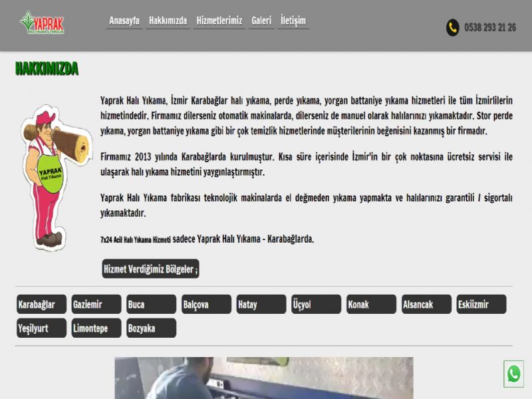
Task: Select the Alsancak region button
Action: 426,305
